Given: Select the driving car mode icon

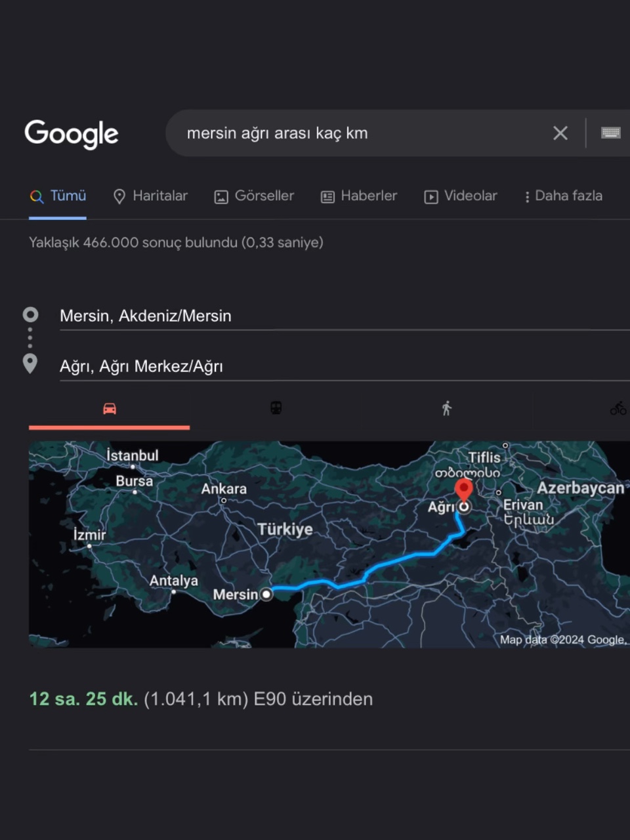Looking at the screenshot, I should click(x=110, y=409).
